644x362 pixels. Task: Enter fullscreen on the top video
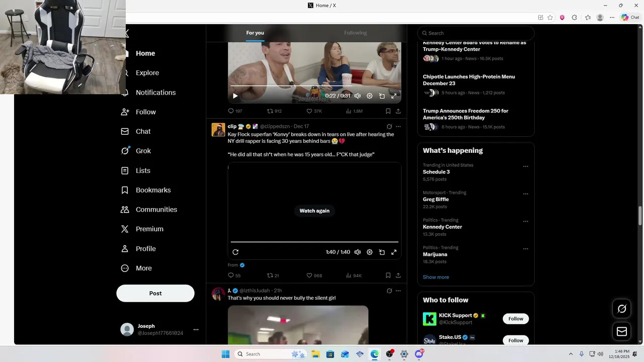coord(394,96)
